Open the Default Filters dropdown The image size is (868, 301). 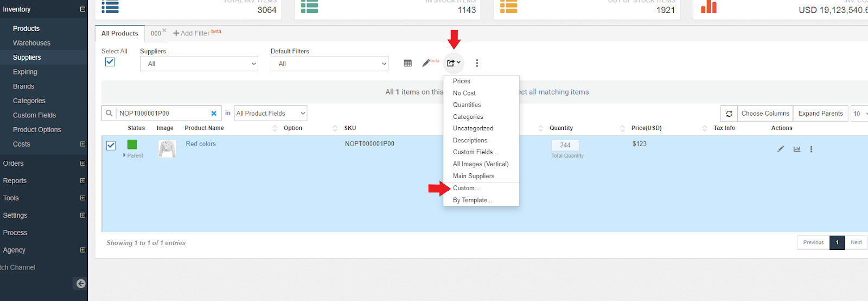click(x=330, y=64)
